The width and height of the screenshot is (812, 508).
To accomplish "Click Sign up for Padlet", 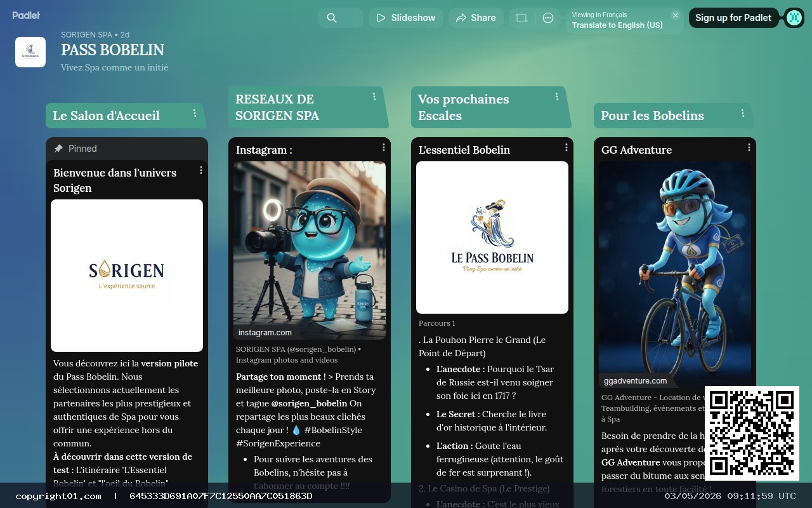I will click(x=733, y=18).
